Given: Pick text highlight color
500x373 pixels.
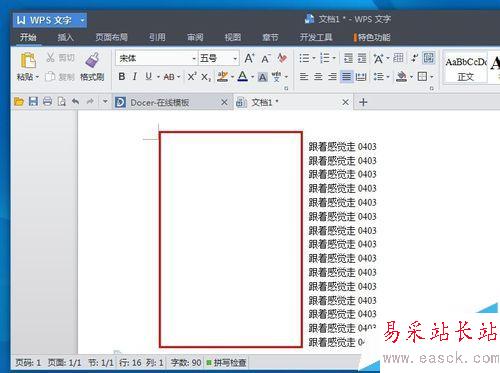Looking at the screenshot, I should click(x=222, y=77).
